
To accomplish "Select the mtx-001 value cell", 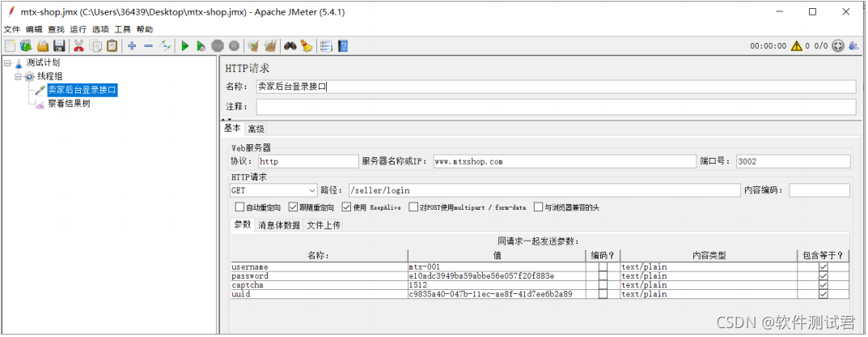I will (x=497, y=267).
